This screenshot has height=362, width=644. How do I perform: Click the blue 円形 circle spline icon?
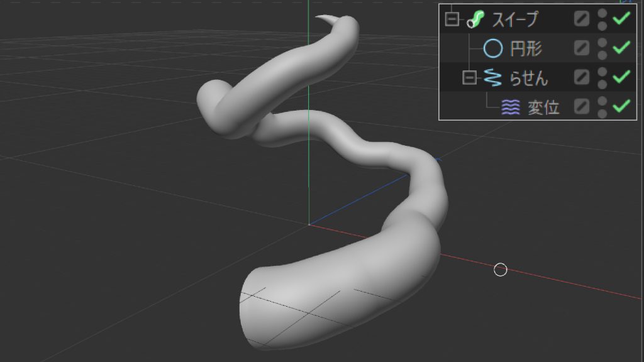tap(492, 48)
